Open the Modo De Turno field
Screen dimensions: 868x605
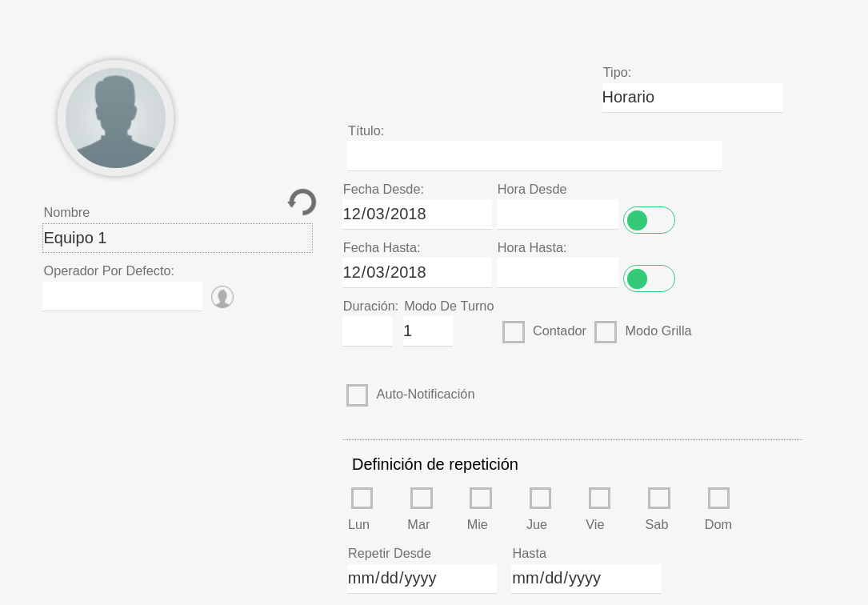[427, 331]
